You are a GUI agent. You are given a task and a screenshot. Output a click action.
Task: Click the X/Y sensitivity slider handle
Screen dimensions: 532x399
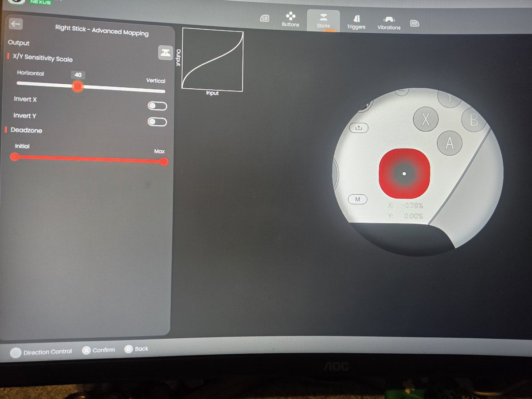(78, 86)
